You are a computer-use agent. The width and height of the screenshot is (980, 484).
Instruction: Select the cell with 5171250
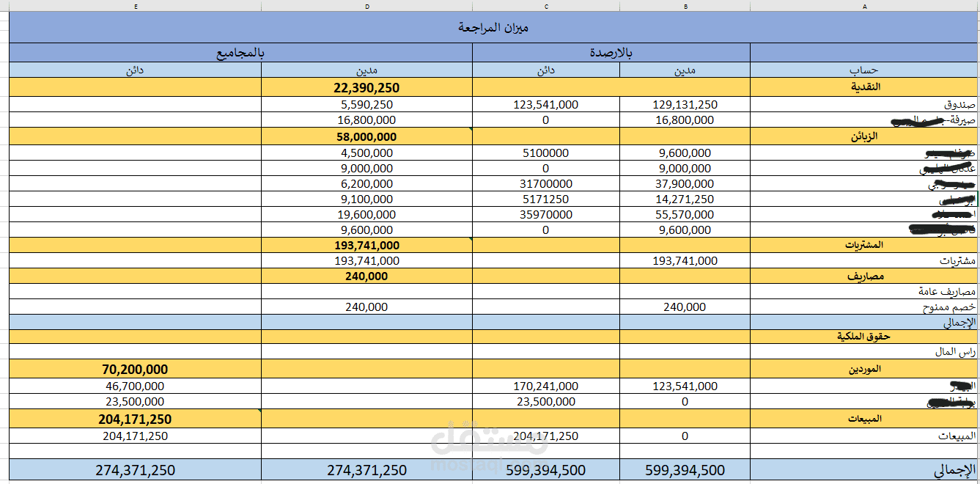click(x=546, y=199)
